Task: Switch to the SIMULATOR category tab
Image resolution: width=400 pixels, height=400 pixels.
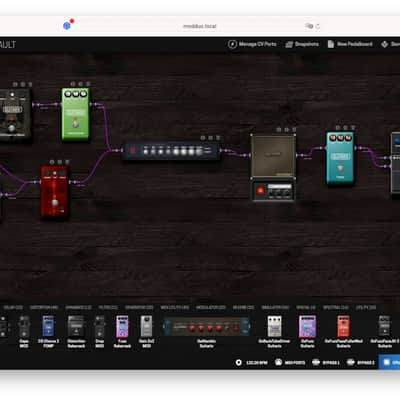Action: [275, 307]
